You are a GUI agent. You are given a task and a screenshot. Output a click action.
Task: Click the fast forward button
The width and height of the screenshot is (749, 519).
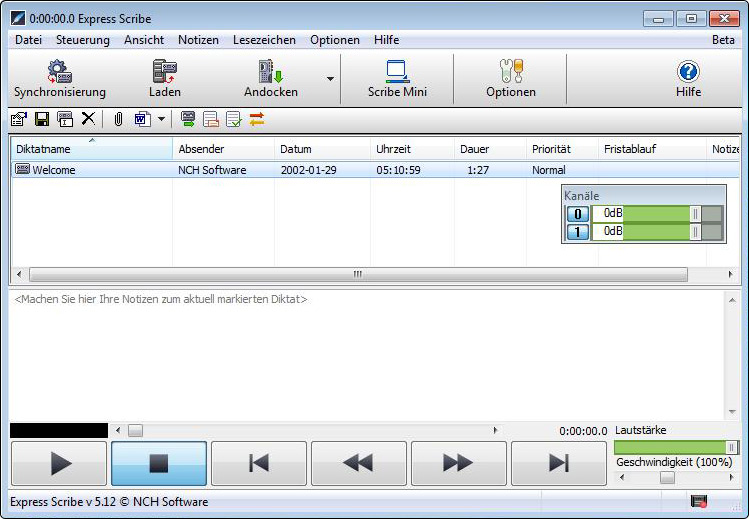(x=459, y=463)
